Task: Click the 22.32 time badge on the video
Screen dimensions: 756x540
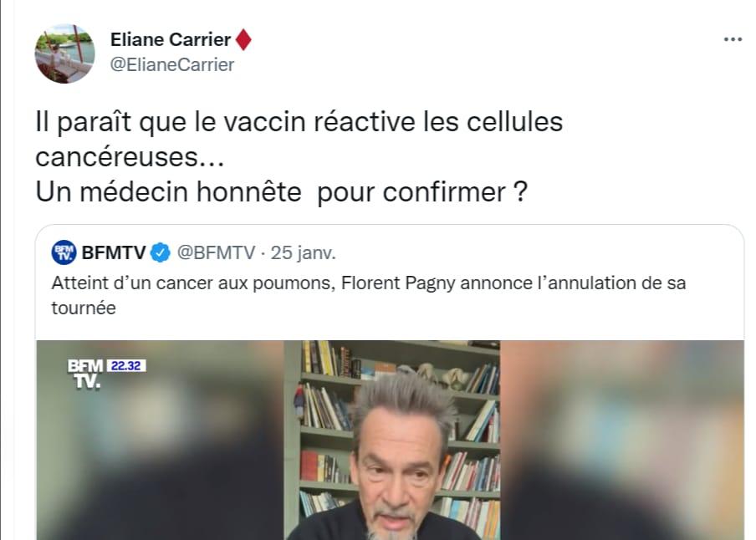Action: click(x=125, y=365)
